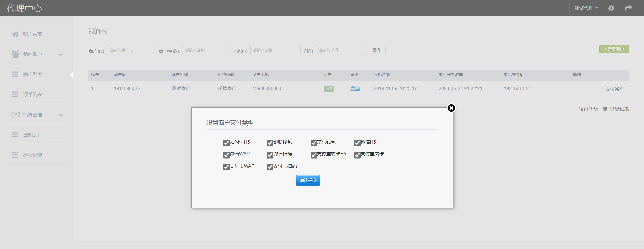
Task: Expand the 我的账户 chevron
Action: coord(61,55)
